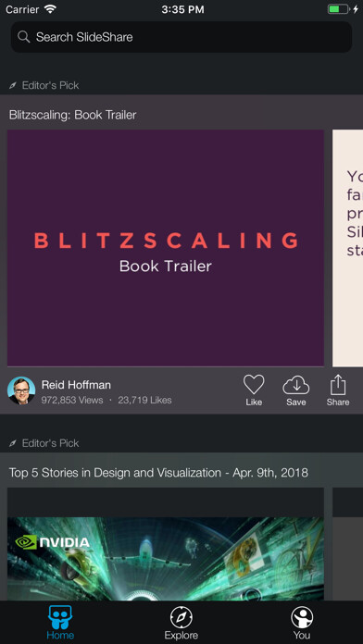Screen dimensions: 363x644
Task: Tap "Top 5 Stories in Design and Visualization" title
Action: [158, 473]
